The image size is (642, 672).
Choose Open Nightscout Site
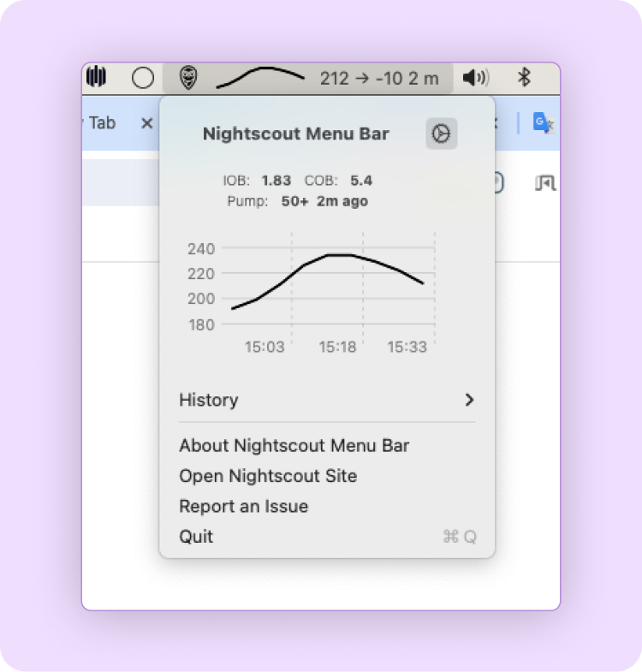pos(268,476)
